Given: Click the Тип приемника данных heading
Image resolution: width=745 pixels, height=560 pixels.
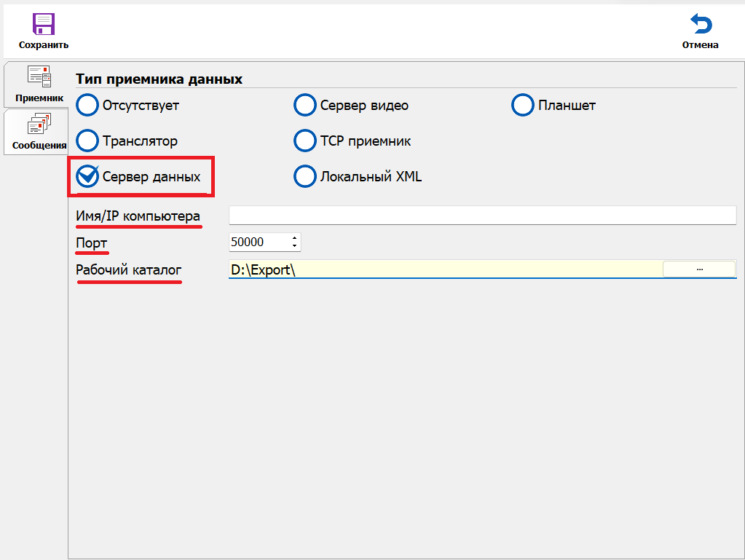Looking at the screenshot, I should (x=159, y=79).
